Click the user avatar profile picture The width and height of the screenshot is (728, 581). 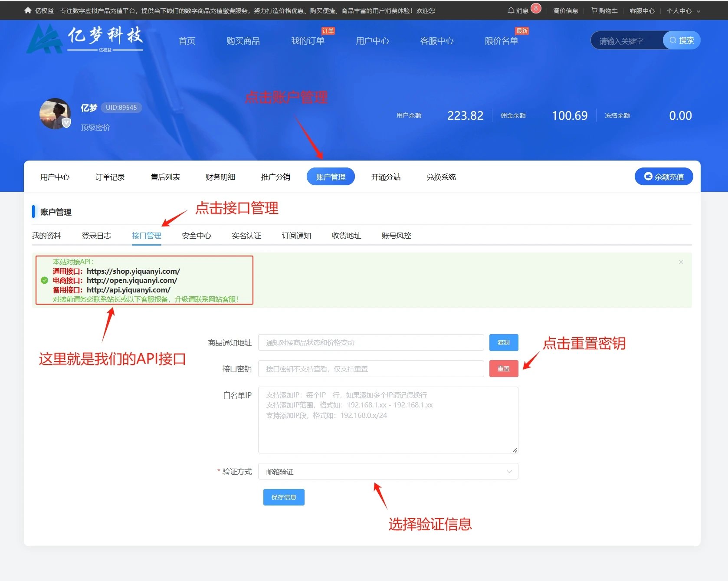[x=55, y=114]
